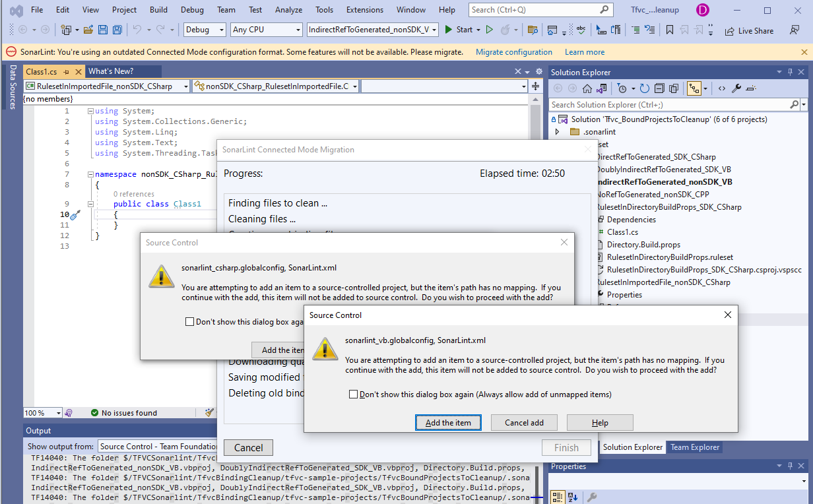Click Pending Changes Filter clock icon
The height and width of the screenshot is (504, 813).
coord(622,88)
